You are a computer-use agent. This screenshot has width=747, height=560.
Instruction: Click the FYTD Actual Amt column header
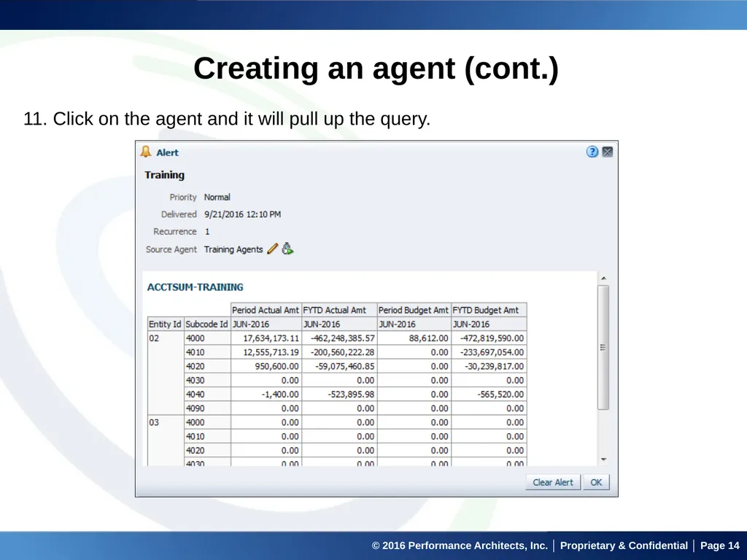(x=339, y=310)
